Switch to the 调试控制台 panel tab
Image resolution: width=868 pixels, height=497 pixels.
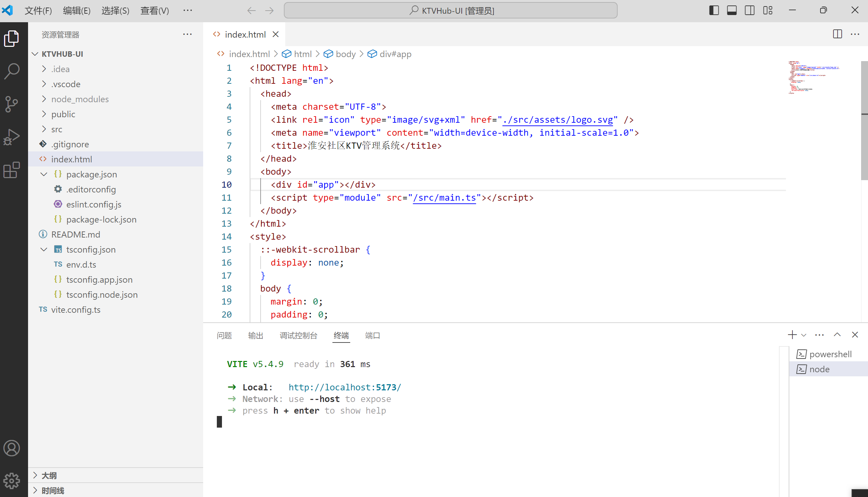click(298, 335)
